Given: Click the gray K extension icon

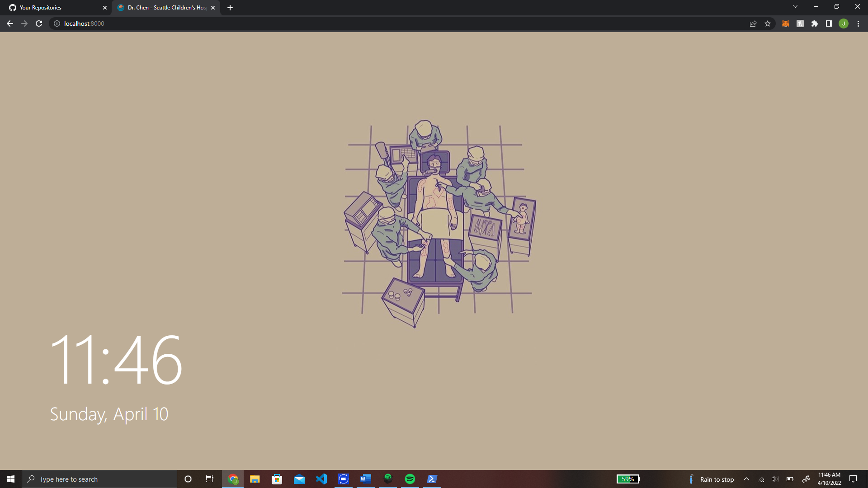Looking at the screenshot, I should click(800, 23).
